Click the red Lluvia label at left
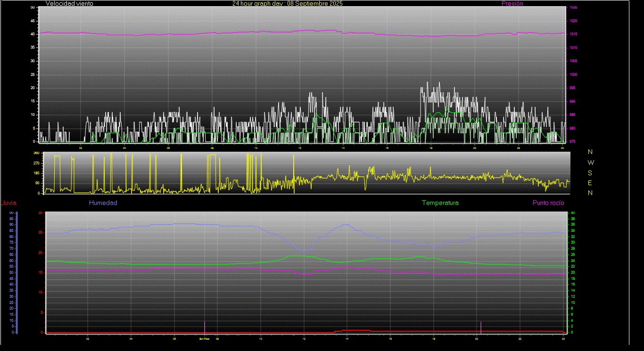Viewport: 644px width, 351px height. (9, 203)
